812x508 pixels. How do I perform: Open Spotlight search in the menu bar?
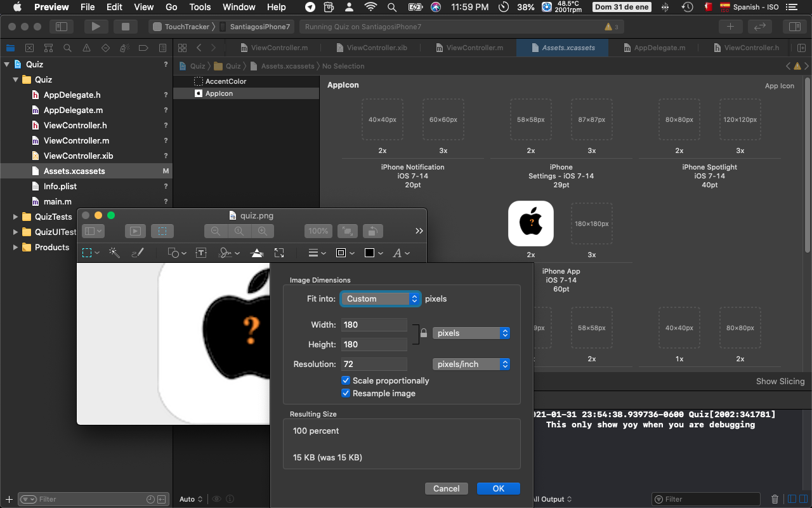(x=392, y=7)
